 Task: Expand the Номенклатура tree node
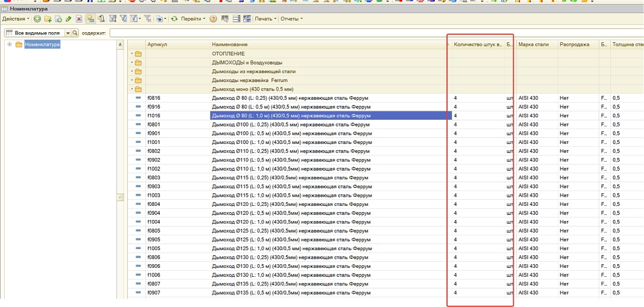[10, 45]
